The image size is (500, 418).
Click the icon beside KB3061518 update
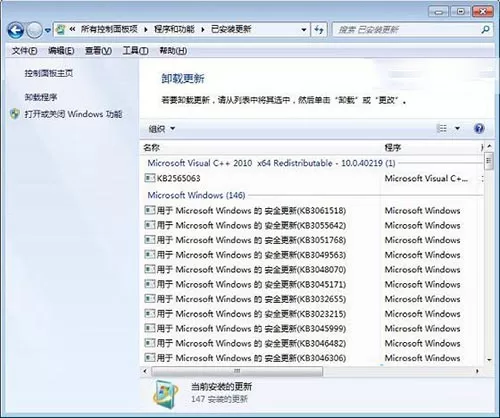click(x=150, y=210)
